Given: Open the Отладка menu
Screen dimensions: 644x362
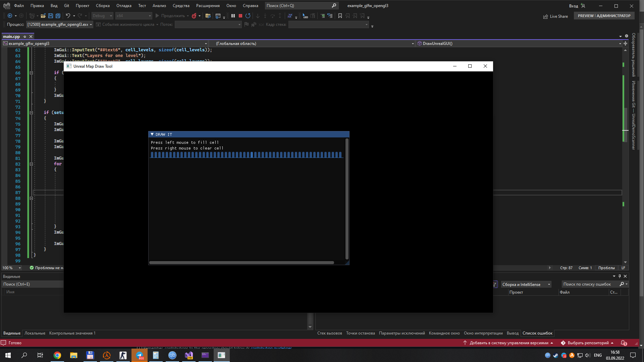Looking at the screenshot, I should coord(123,5).
